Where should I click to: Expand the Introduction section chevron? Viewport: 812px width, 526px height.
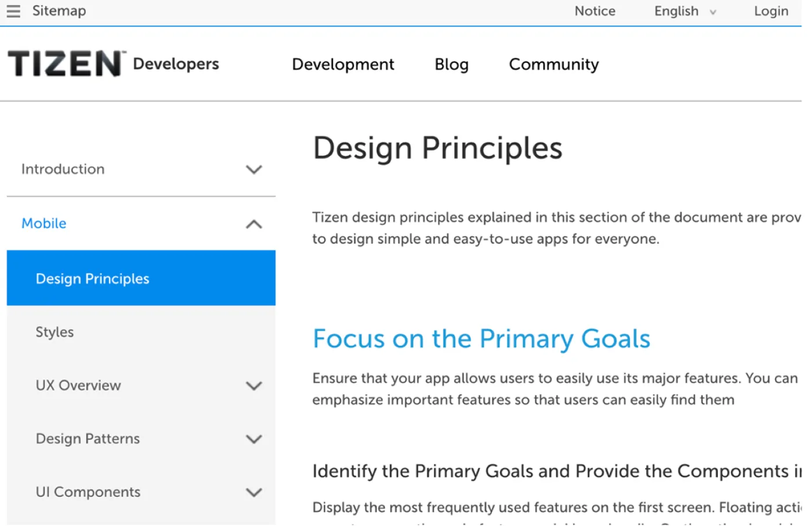point(254,169)
